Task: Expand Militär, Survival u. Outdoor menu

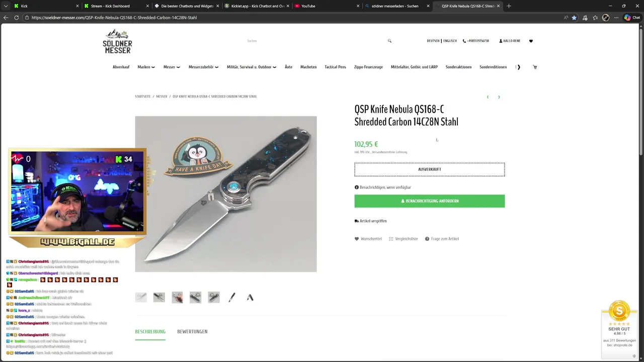Action: [x=251, y=67]
